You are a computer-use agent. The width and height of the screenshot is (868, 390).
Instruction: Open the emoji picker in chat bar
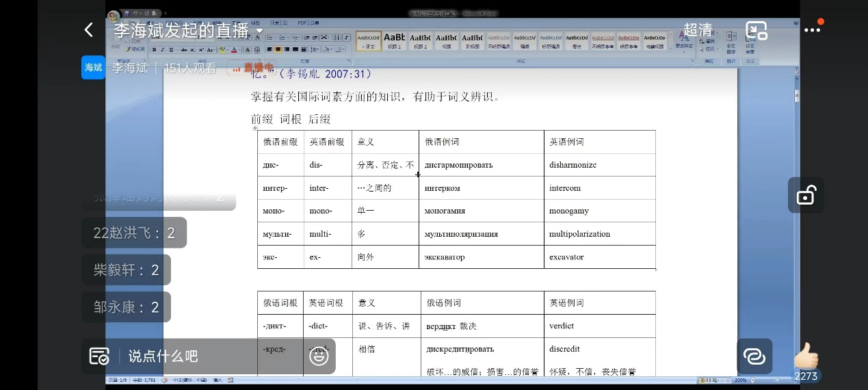[x=319, y=356]
